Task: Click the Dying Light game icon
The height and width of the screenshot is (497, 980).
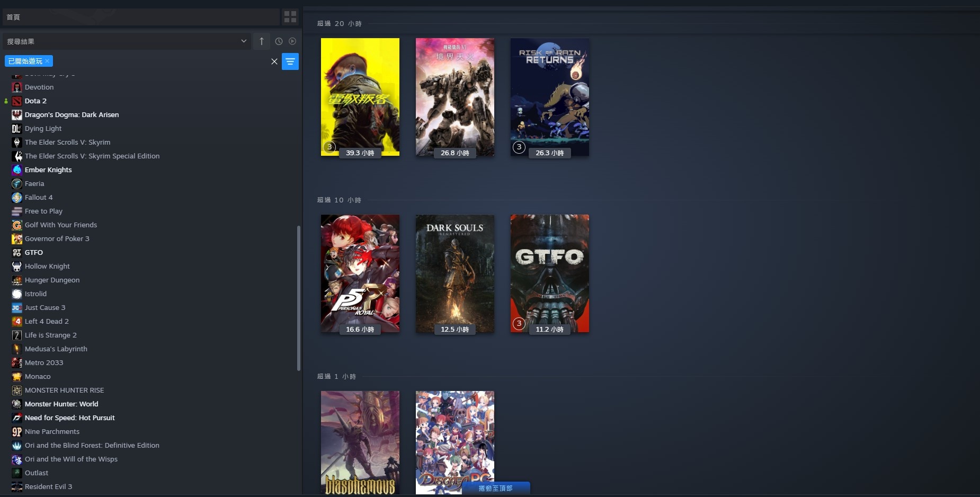Action: 17,129
